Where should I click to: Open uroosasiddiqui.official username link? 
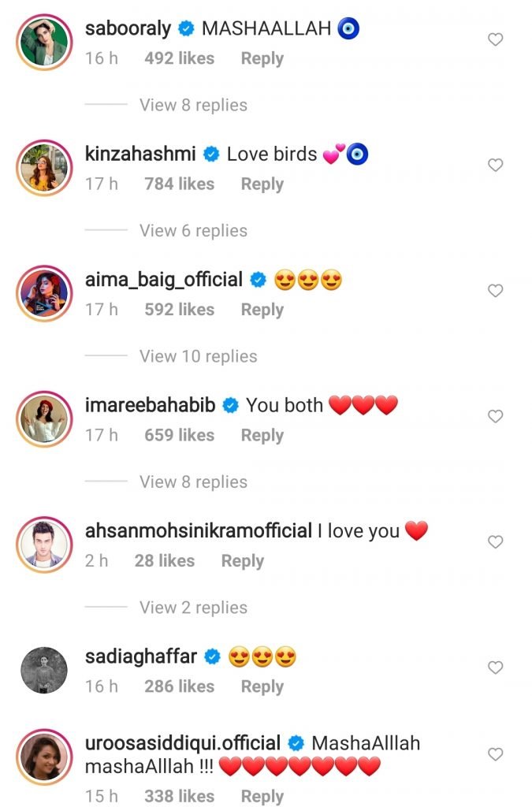pyautogui.click(x=183, y=743)
